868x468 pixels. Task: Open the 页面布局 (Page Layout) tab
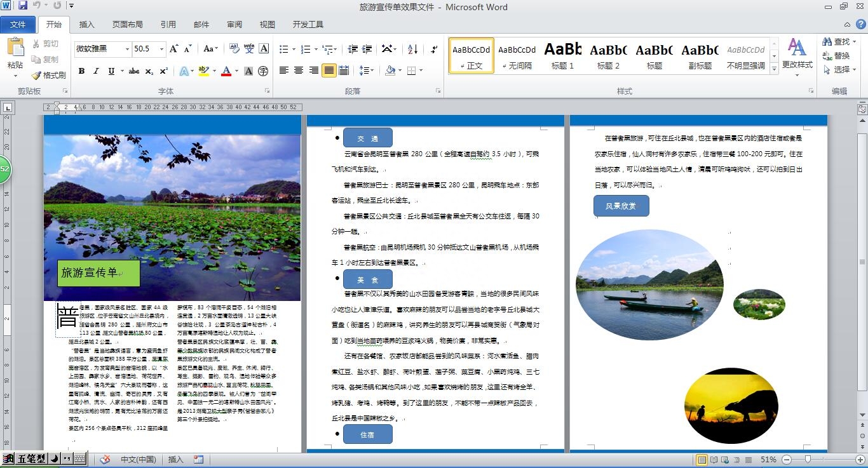tap(127, 24)
